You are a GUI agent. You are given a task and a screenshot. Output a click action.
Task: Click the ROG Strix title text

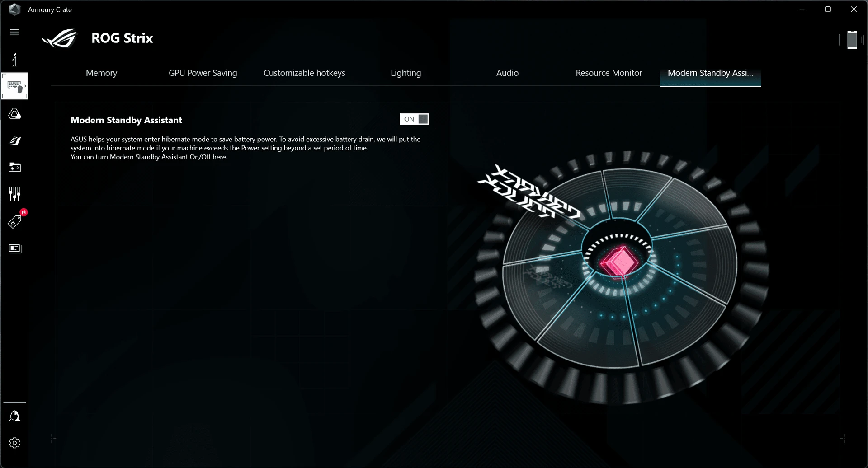click(122, 38)
